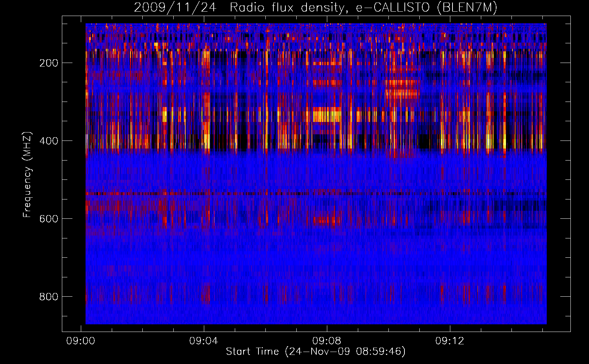Click the 09:00 time tick label

coord(80,341)
